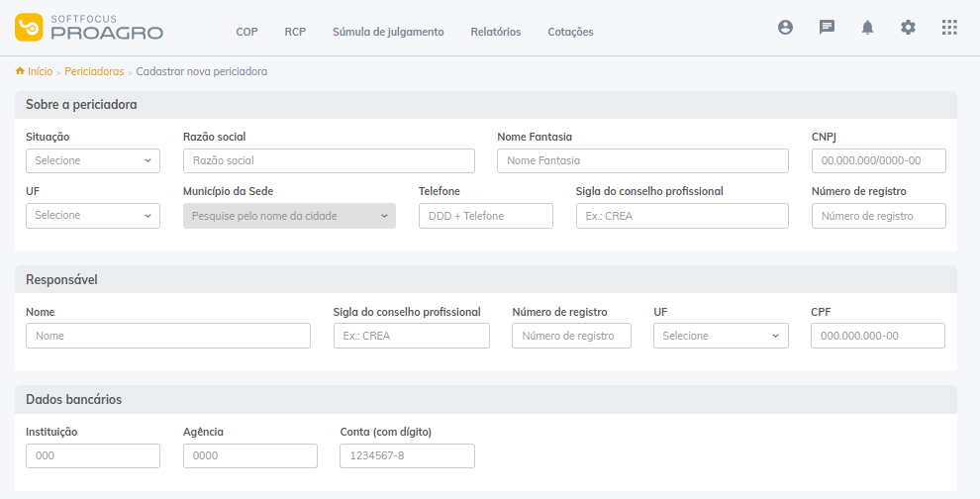
Task: Go to the Relatórios menu
Action: [x=496, y=32]
